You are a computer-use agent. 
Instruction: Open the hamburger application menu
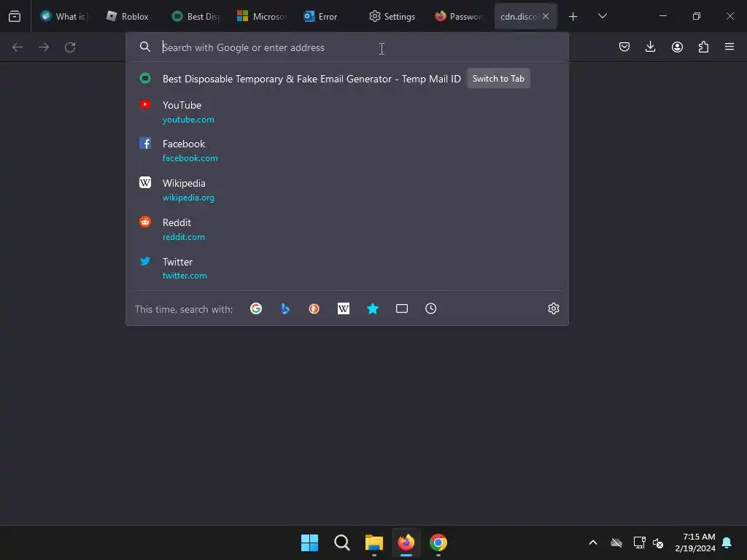[x=729, y=47]
